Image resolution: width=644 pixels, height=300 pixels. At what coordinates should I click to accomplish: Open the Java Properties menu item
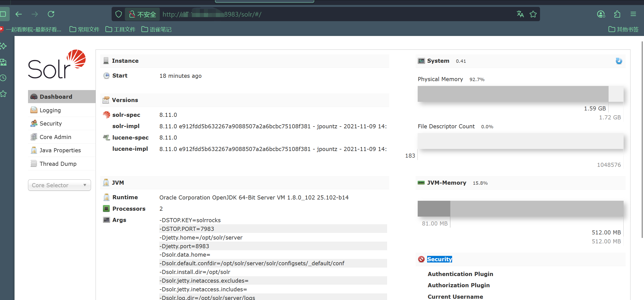click(62, 150)
